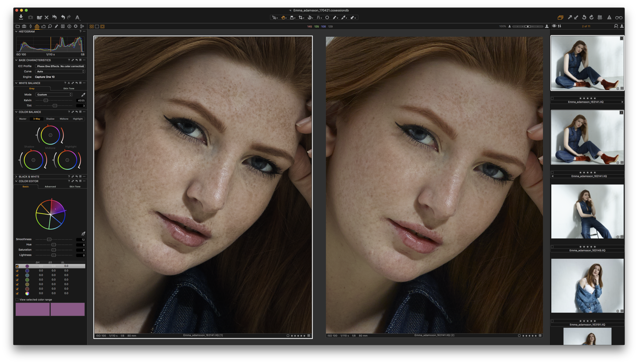Select the White balance picker eyedropper tool

point(344,18)
